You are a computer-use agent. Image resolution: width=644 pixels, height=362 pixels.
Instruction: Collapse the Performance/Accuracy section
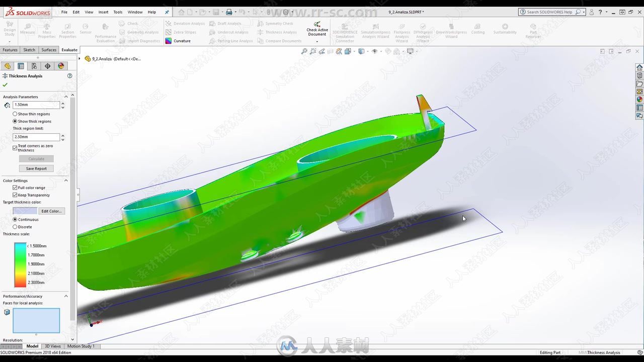(66, 296)
